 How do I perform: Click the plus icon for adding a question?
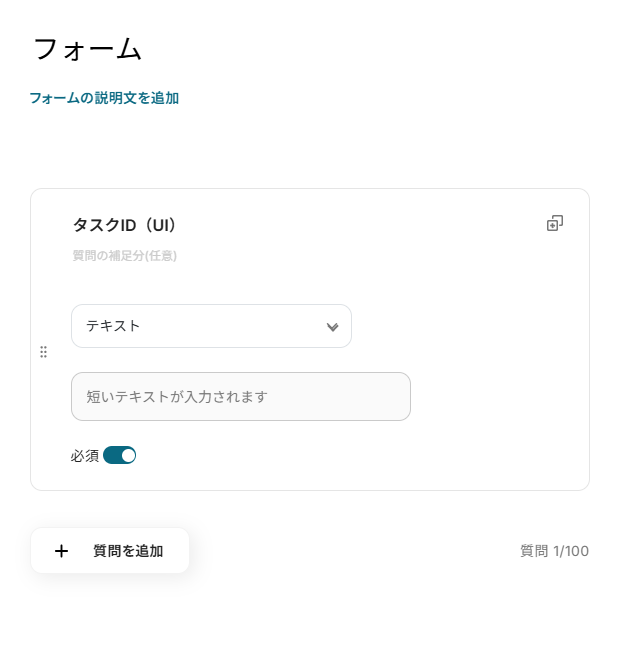61,551
